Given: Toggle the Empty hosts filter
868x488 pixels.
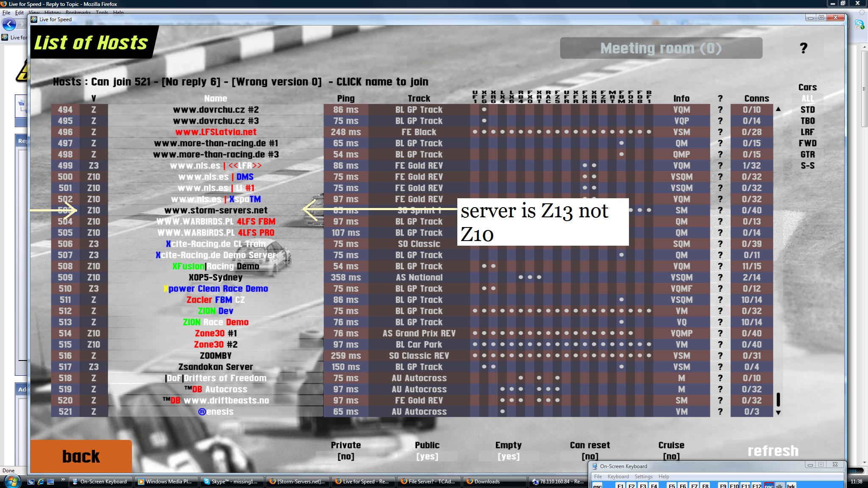Looking at the screenshot, I should coord(508,456).
